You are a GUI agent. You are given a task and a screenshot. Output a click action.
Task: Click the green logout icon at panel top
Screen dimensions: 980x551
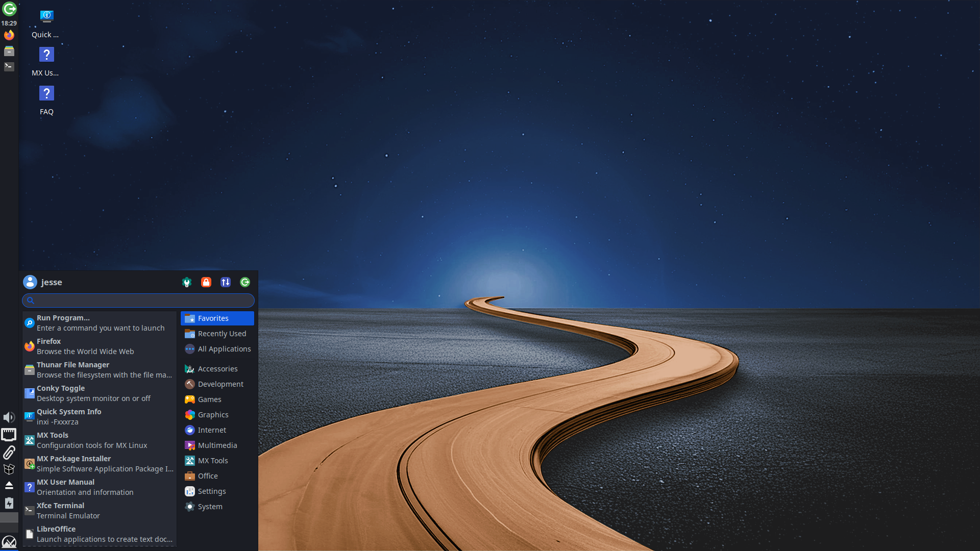pyautogui.click(x=9, y=9)
